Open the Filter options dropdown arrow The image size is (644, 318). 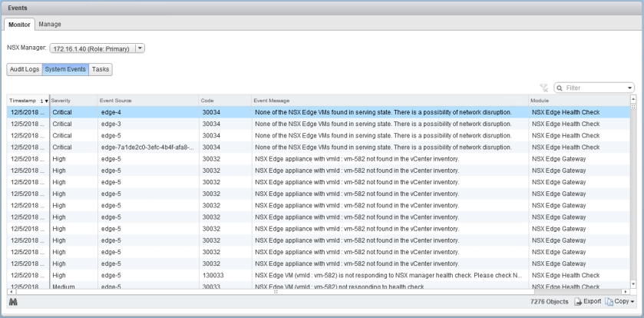[629, 88]
